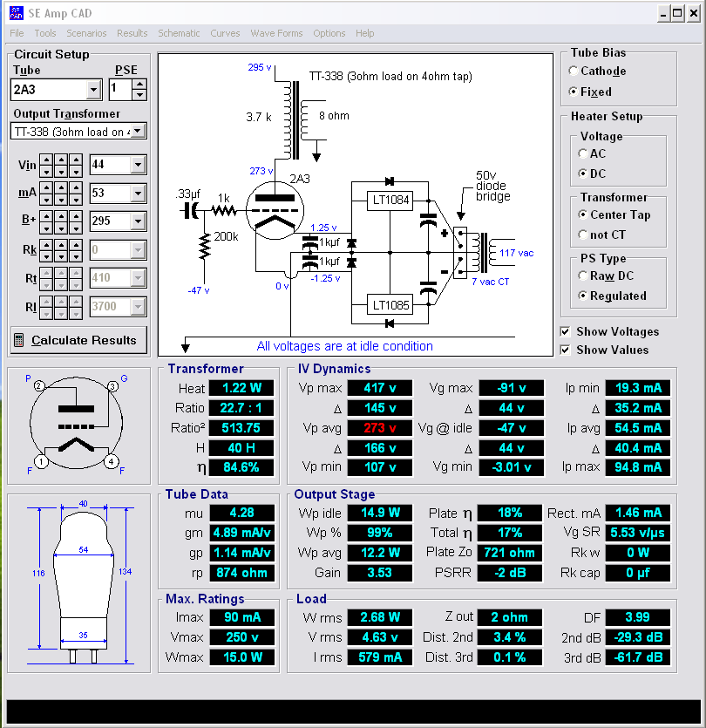Click the rightmost up arrow for mA
The height and width of the screenshot is (728, 706).
pos(76,188)
